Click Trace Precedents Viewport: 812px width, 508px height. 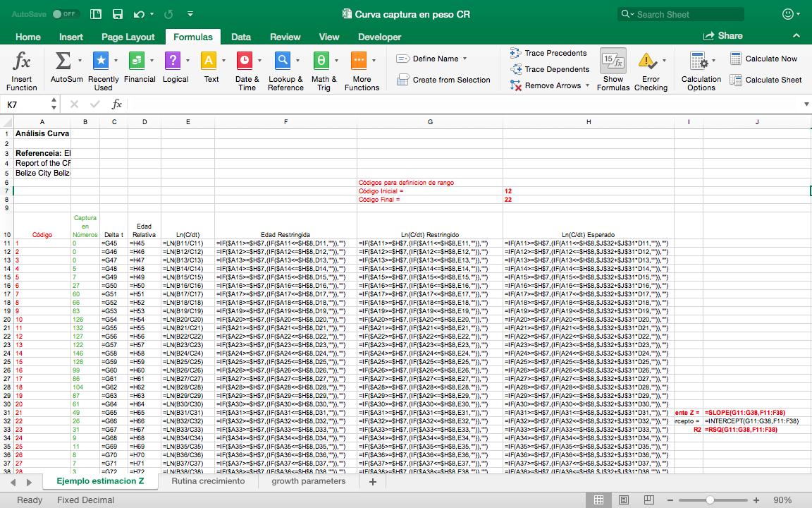coord(548,53)
